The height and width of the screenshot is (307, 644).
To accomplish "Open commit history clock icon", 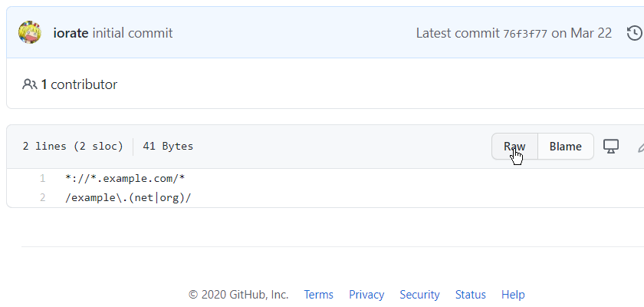I will click(634, 33).
